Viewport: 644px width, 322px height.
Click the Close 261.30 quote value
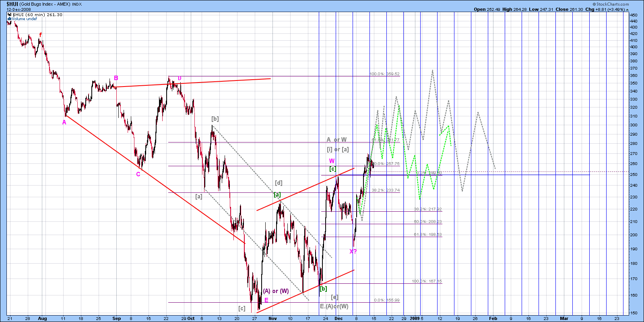point(569,9)
